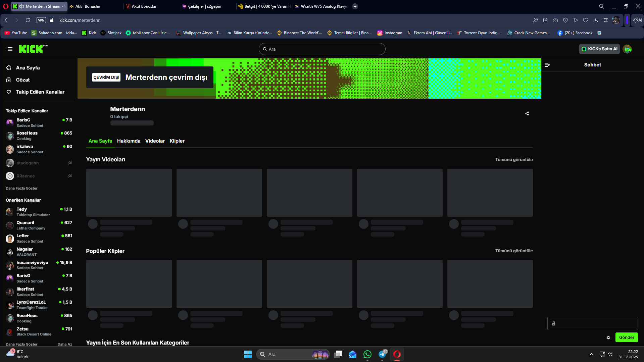644x362 pixels.
Task: Open a new browser tab
Action: 355,6
